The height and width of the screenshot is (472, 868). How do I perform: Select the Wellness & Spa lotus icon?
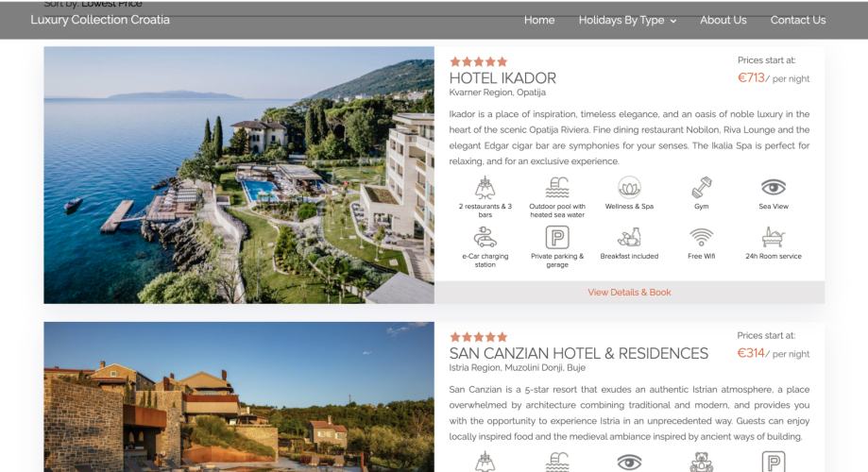click(629, 188)
